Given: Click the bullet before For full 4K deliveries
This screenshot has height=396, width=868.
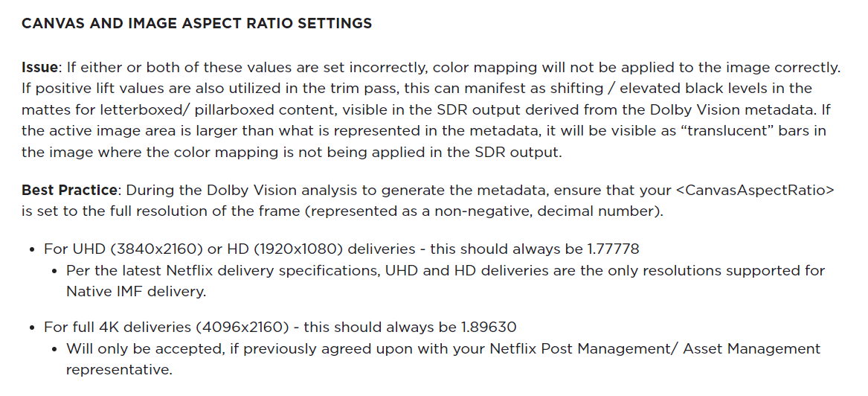Looking at the screenshot, I should click(32, 328).
